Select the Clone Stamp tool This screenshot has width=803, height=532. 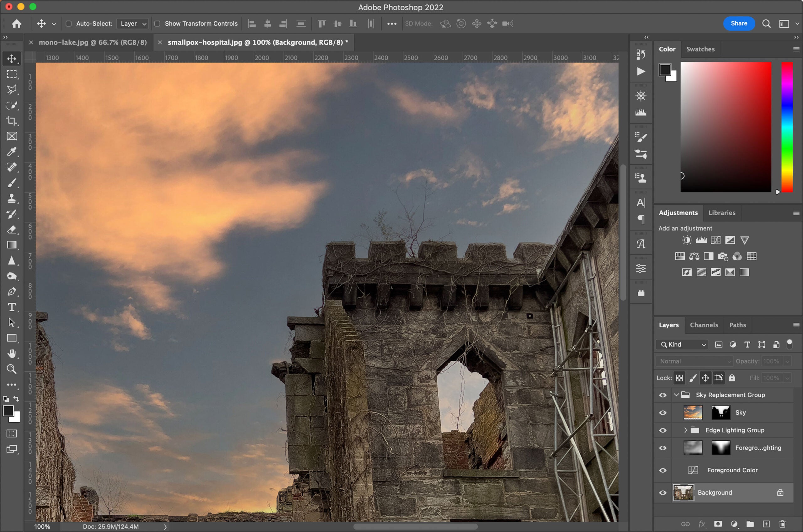pyautogui.click(x=12, y=198)
